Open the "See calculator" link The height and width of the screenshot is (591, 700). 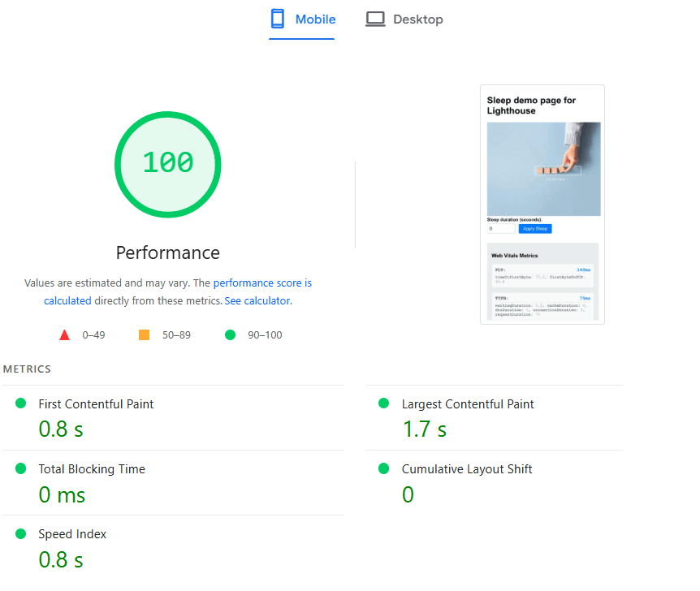(x=257, y=300)
